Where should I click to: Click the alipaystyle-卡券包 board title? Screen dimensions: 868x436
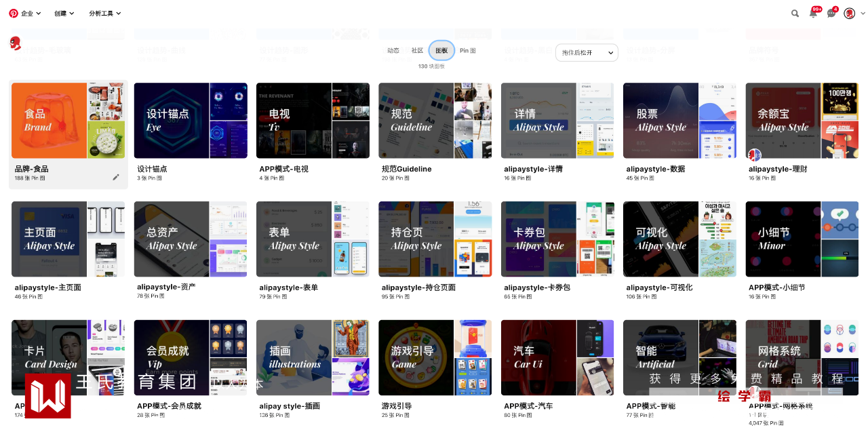pyautogui.click(x=537, y=288)
